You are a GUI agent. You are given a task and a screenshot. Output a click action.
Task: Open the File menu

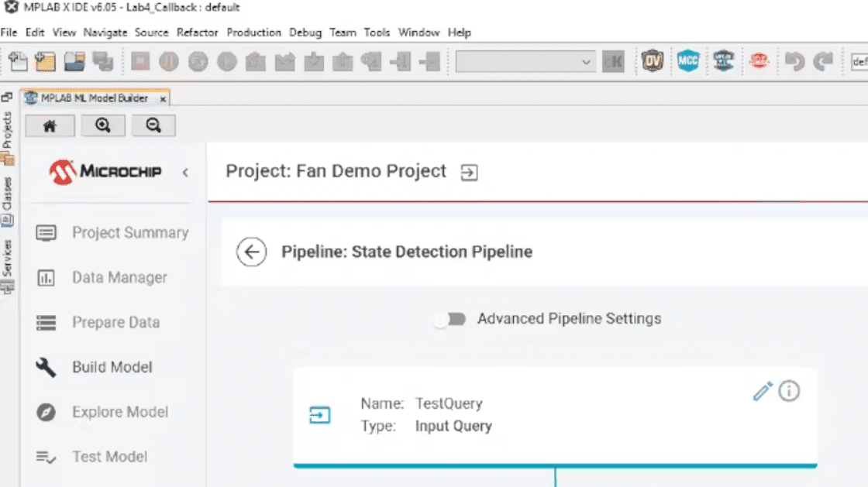pyautogui.click(x=9, y=33)
